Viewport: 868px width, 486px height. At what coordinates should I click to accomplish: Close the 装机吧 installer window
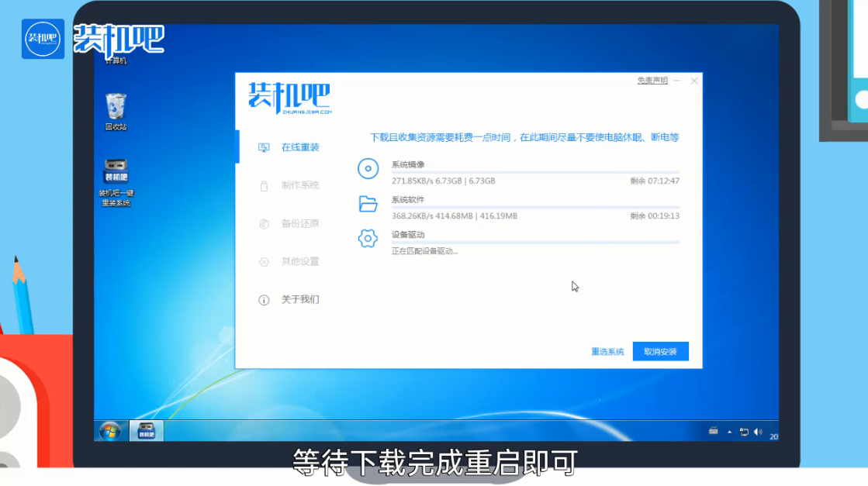(694, 81)
